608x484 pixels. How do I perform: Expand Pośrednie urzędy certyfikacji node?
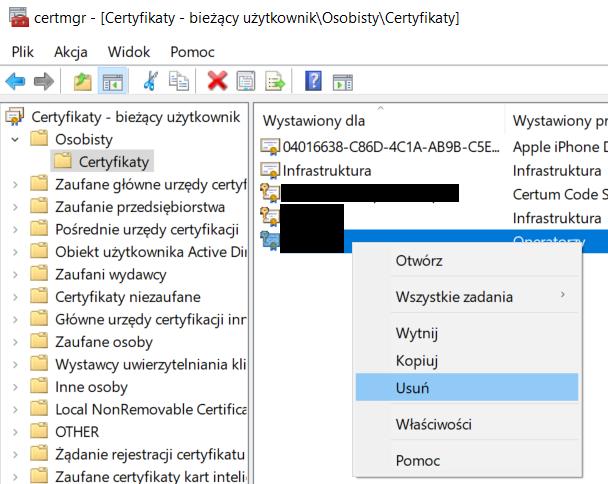pos(15,229)
